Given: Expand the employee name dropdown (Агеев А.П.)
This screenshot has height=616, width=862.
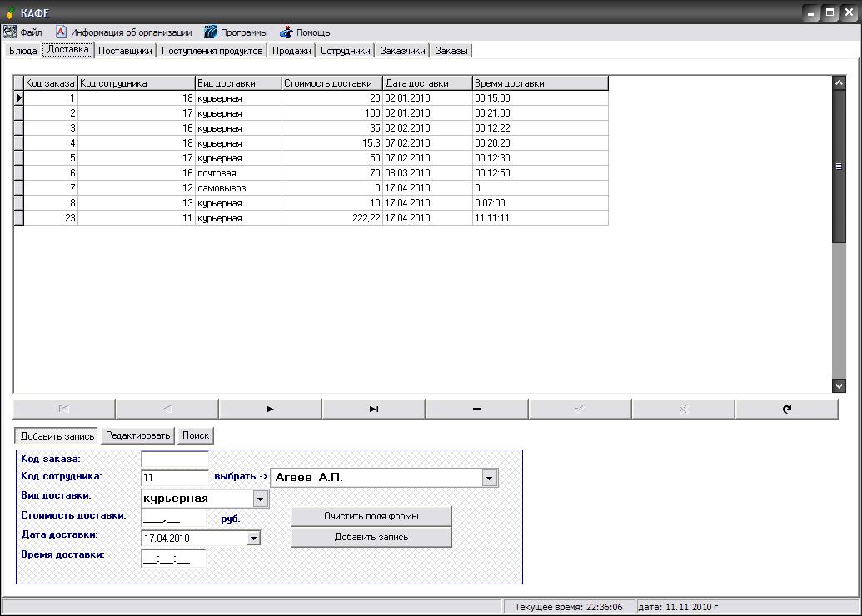Looking at the screenshot, I should tap(490, 478).
